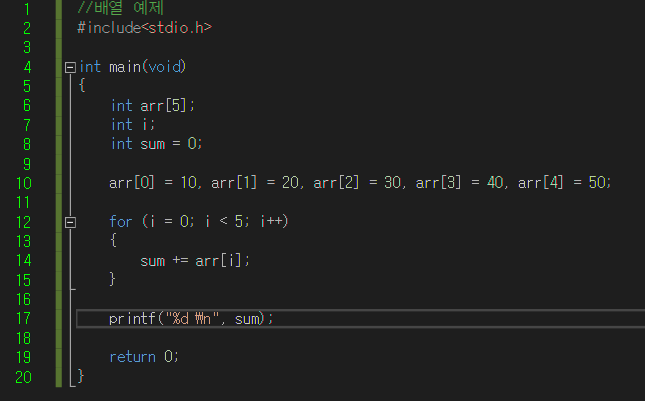Click 'arr[0] = 10' assignment
Viewport: 647px width, 403px height.
pos(153,182)
